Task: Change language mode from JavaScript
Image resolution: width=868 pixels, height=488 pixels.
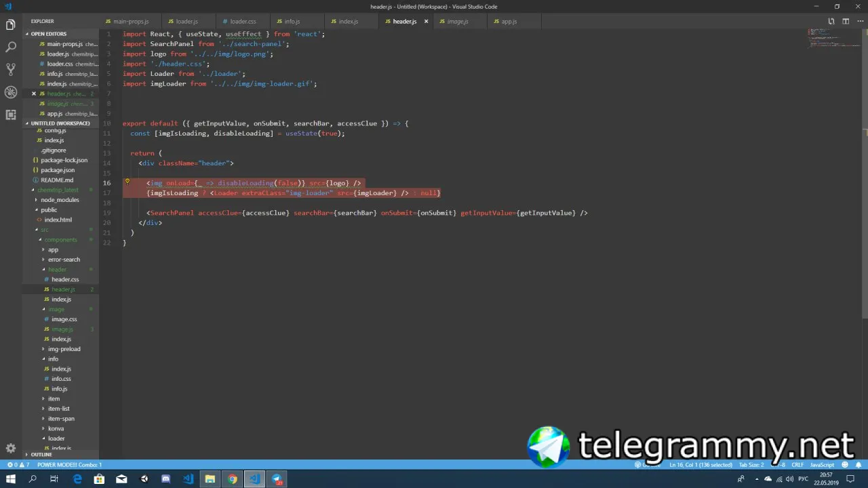Action: (x=822, y=465)
